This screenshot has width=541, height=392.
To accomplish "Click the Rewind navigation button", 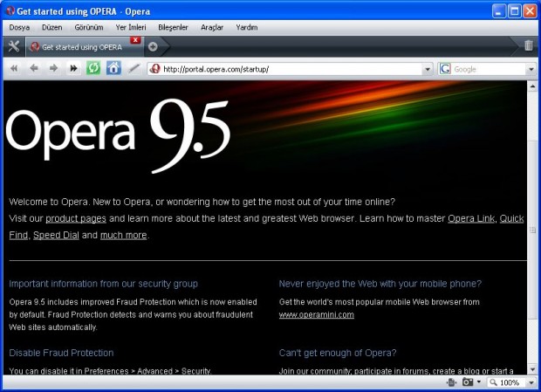I will pyautogui.click(x=14, y=68).
